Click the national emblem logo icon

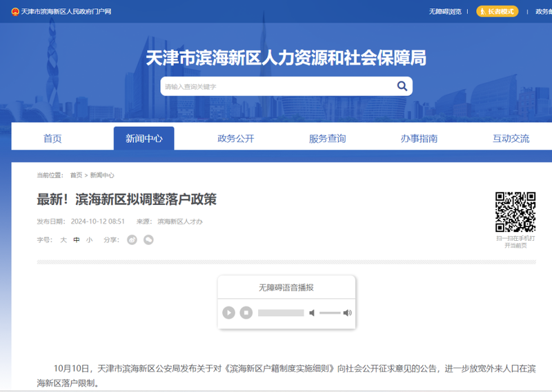(x=15, y=12)
